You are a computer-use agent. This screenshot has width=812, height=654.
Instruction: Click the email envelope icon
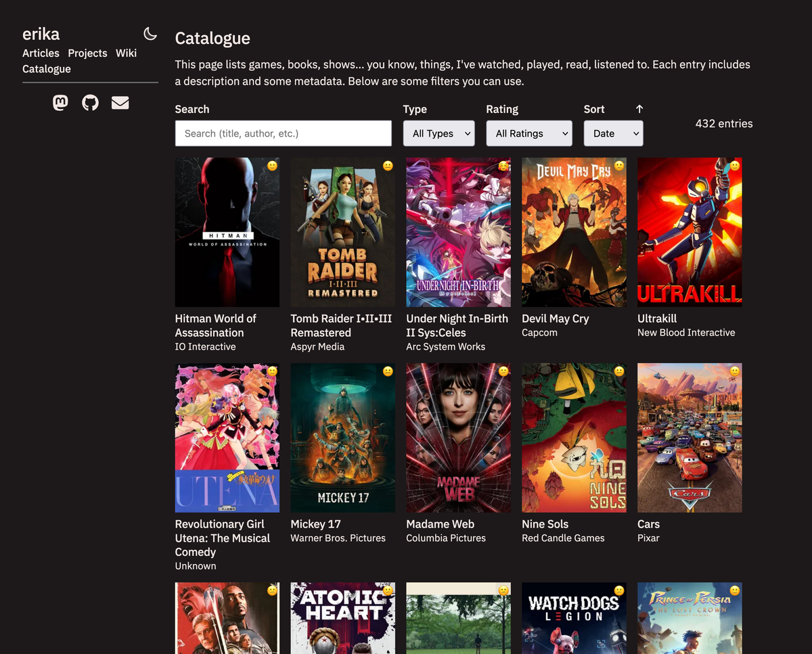pos(120,103)
